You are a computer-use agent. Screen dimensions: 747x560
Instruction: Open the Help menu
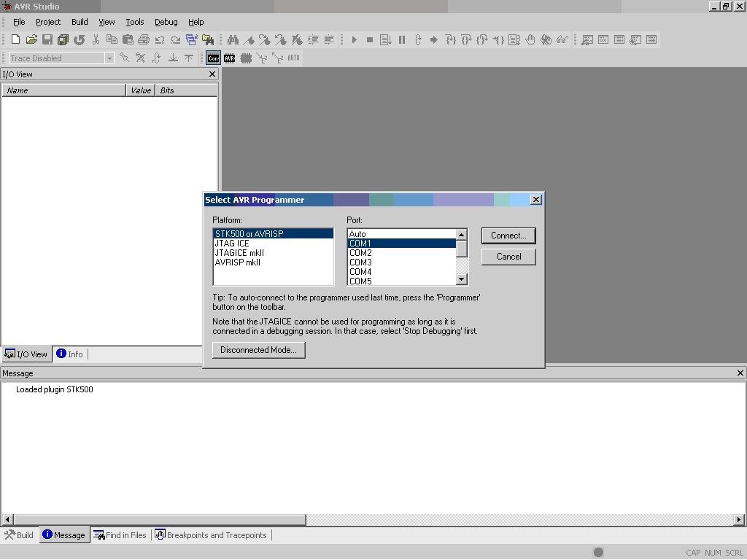pyautogui.click(x=196, y=22)
